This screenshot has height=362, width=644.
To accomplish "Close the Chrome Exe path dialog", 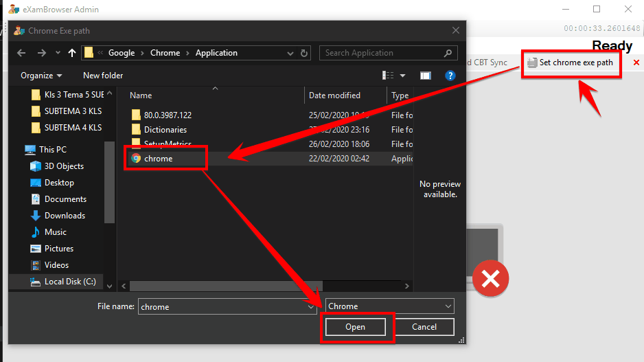I will coord(456,30).
